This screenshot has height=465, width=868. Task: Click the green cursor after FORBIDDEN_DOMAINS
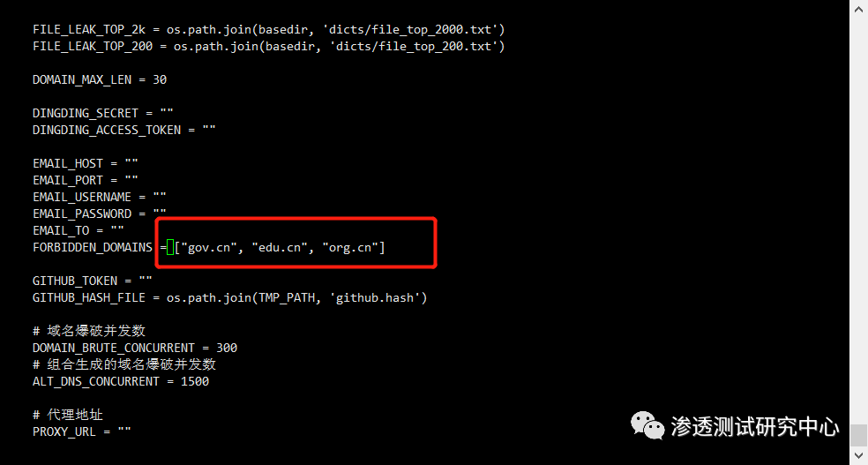pyautogui.click(x=170, y=247)
